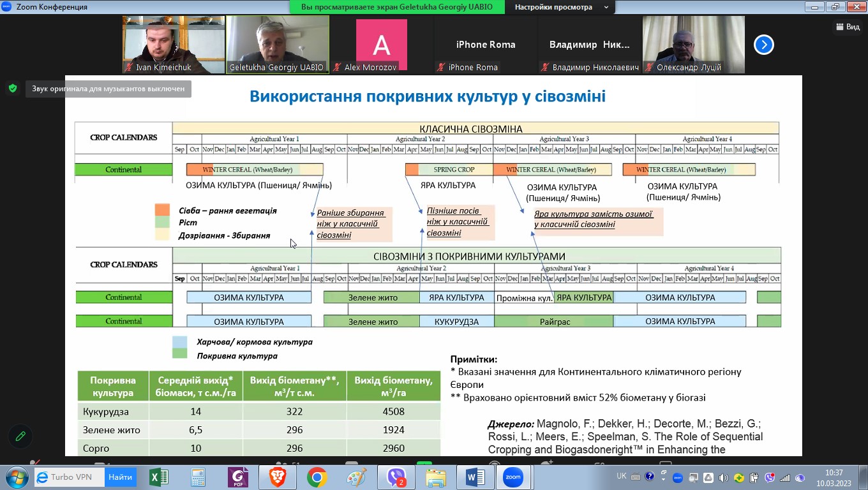Click muted mic icon of Alex Morozov
The height and width of the screenshot is (490, 868).
pos(338,67)
